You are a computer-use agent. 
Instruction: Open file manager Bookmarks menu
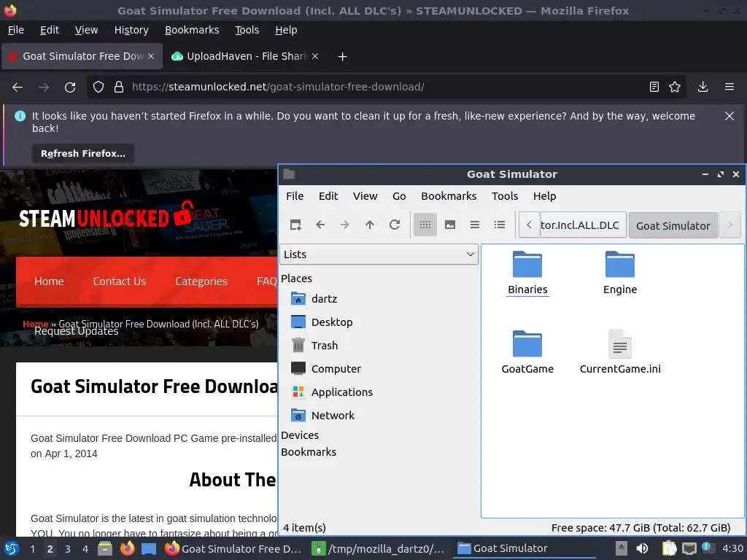[x=449, y=196]
